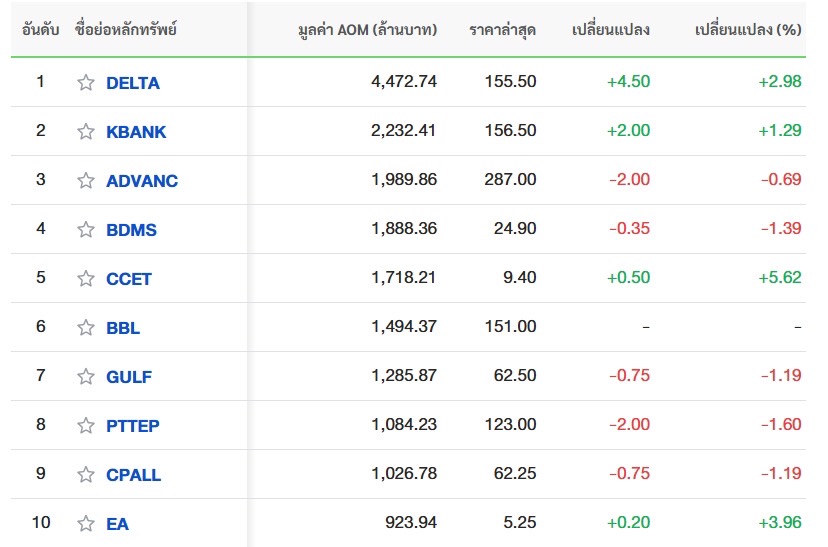The height and width of the screenshot is (547, 828).
Task: Star the PTTEP row
Action: (x=86, y=426)
